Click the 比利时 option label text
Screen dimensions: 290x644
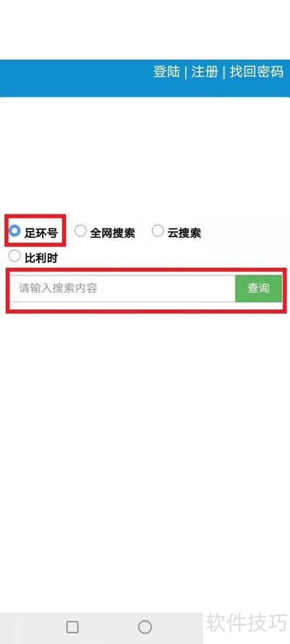click(x=41, y=259)
